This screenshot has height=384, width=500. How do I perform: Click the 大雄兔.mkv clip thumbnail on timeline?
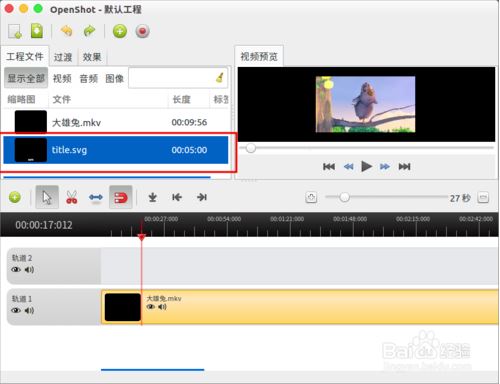point(123,307)
